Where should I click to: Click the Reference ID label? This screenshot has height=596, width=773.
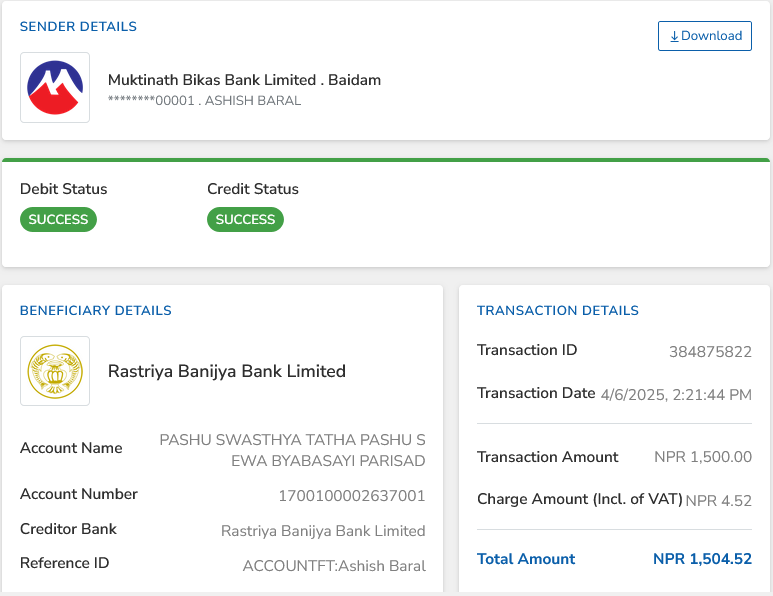click(65, 563)
